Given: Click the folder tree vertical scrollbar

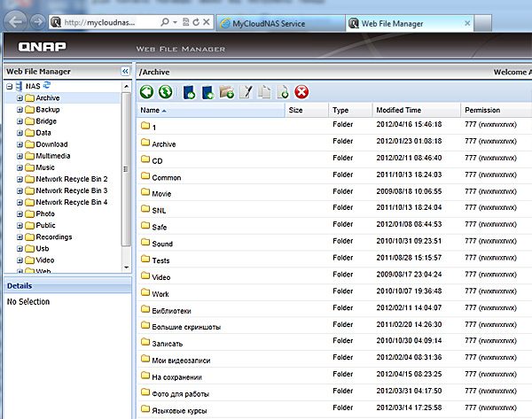Looking at the screenshot, I should [126, 159].
